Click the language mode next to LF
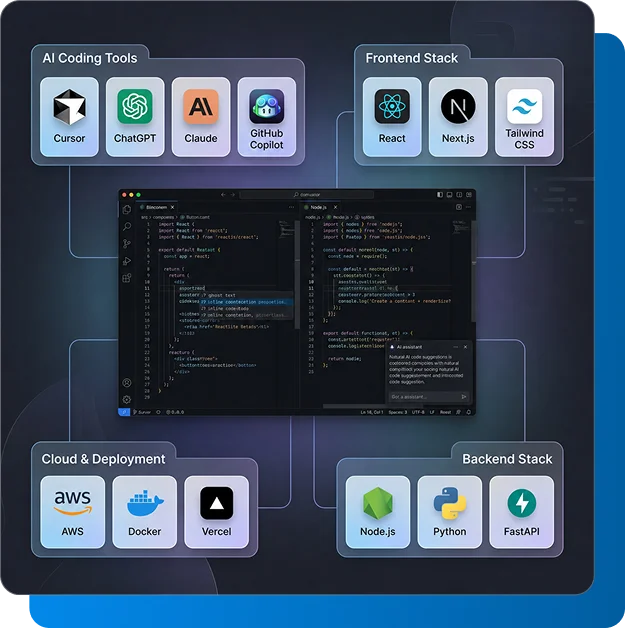 (445, 412)
